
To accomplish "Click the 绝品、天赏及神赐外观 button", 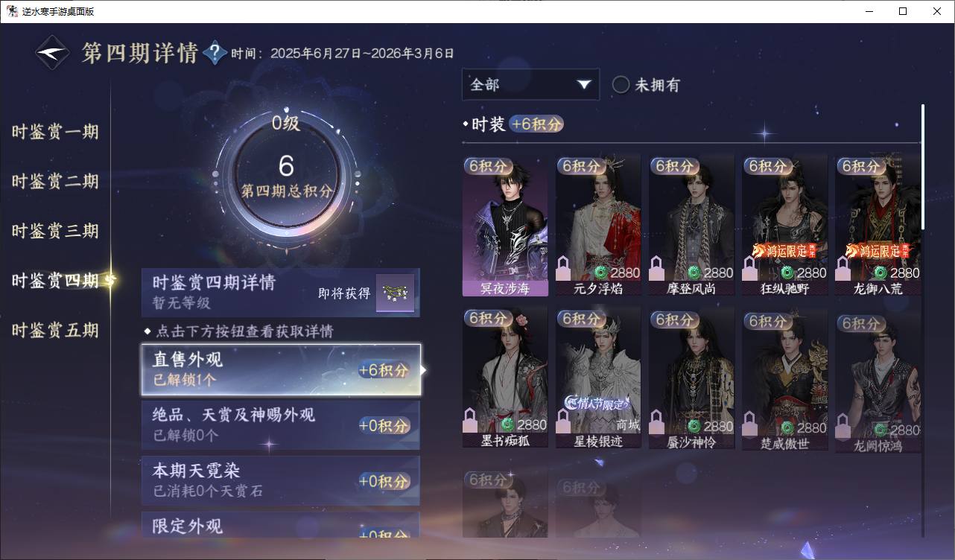I will point(281,425).
